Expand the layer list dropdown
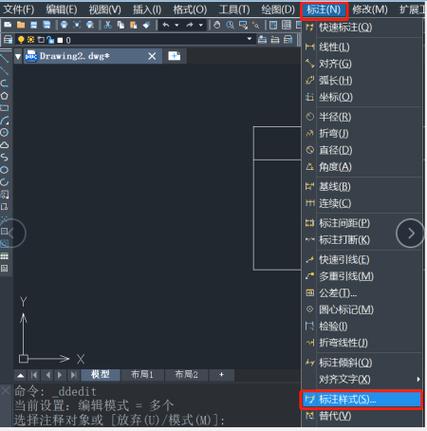The image size is (427, 431). click(249, 39)
